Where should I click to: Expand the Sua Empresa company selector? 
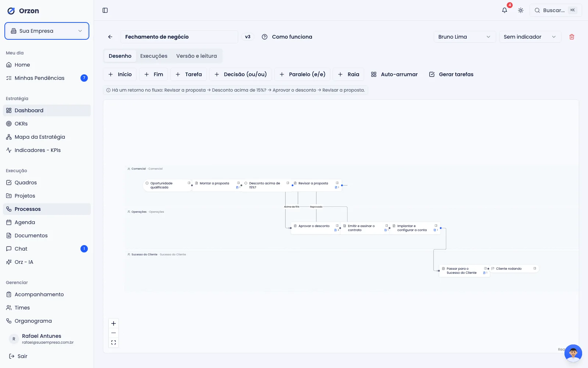tap(47, 31)
